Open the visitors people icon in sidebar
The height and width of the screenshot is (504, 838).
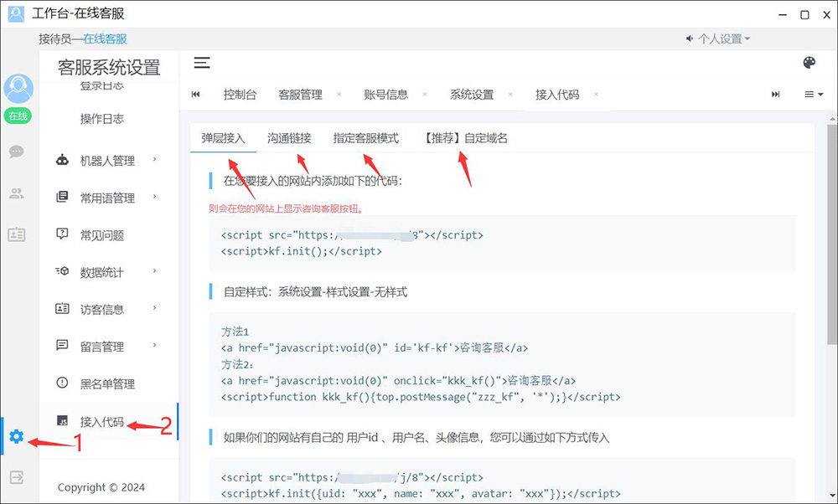click(17, 193)
